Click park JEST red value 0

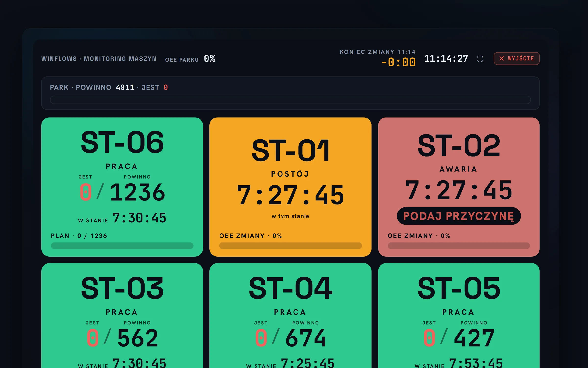point(166,87)
